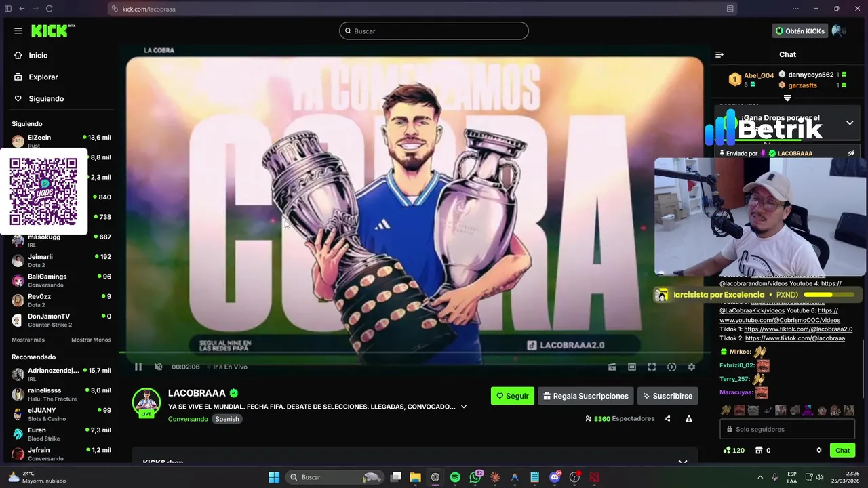Expand the stream title chevron
Screen dimensions: 868x488
tap(464, 407)
